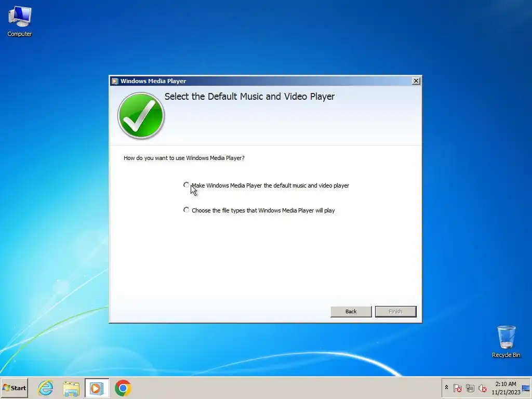Click Windows Media Player taskbar button

pyautogui.click(x=97, y=388)
